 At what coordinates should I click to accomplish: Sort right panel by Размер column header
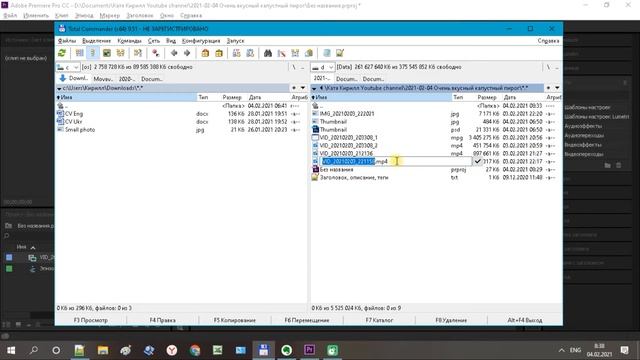pyautogui.click(x=487, y=98)
